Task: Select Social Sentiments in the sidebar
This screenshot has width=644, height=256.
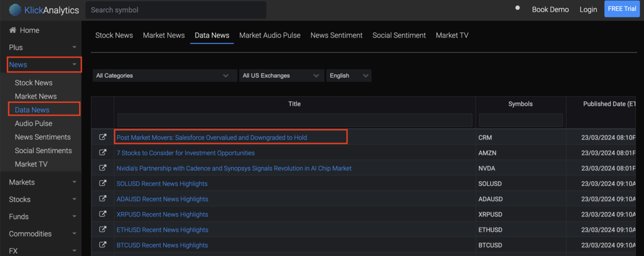Action: tap(43, 150)
